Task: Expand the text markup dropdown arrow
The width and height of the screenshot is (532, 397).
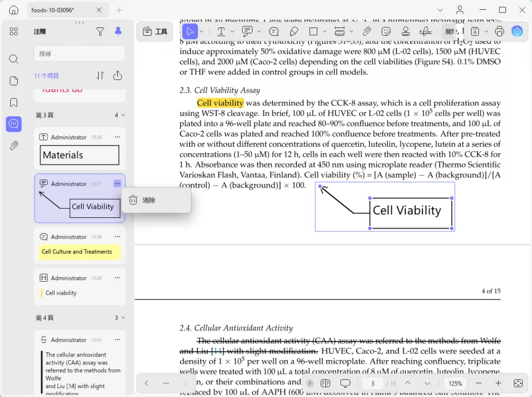Action: (x=232, y=32)
